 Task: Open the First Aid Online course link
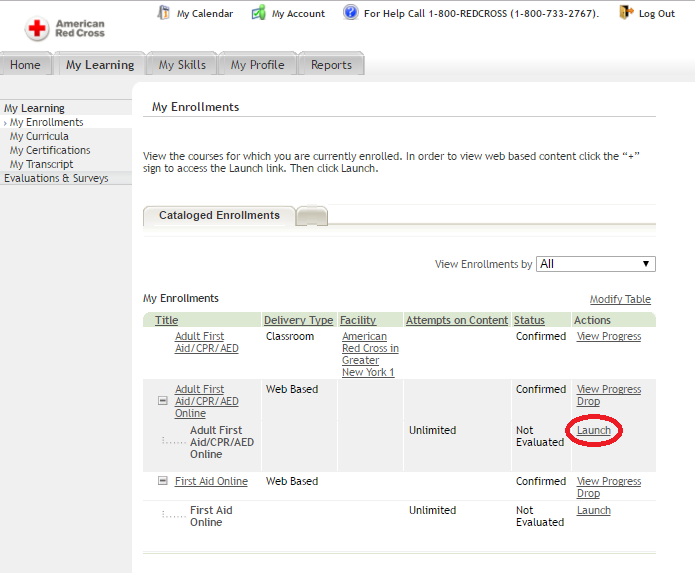click(x=211, y=481)
